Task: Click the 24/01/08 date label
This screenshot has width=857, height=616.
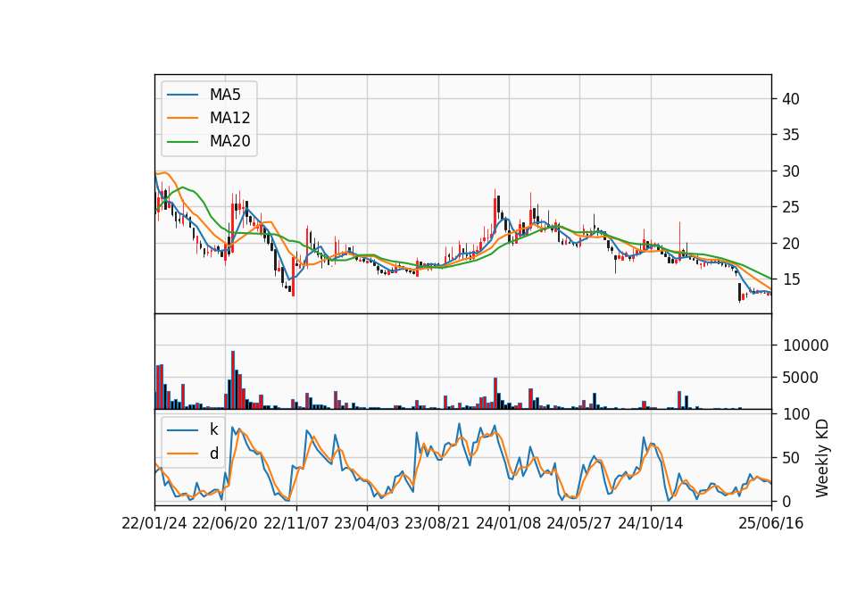Action: (x=508, y=523)
